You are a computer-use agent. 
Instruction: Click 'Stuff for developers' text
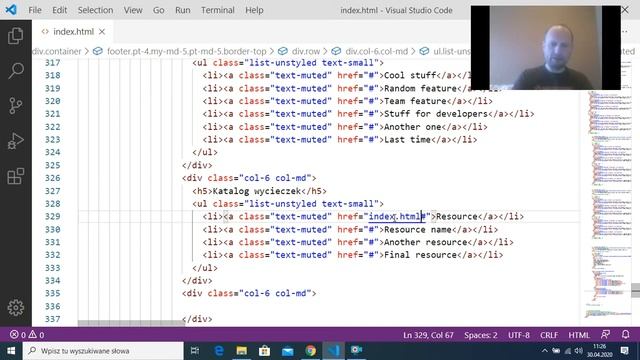[436, 114]
